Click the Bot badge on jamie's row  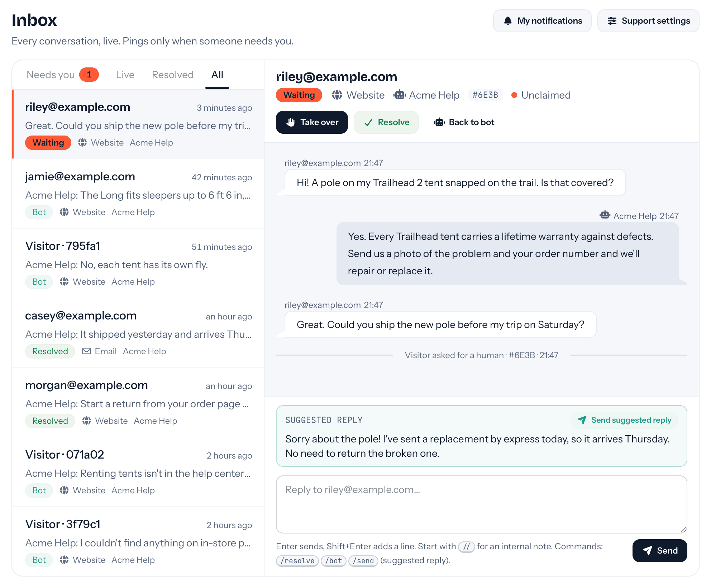click(39, 212)
